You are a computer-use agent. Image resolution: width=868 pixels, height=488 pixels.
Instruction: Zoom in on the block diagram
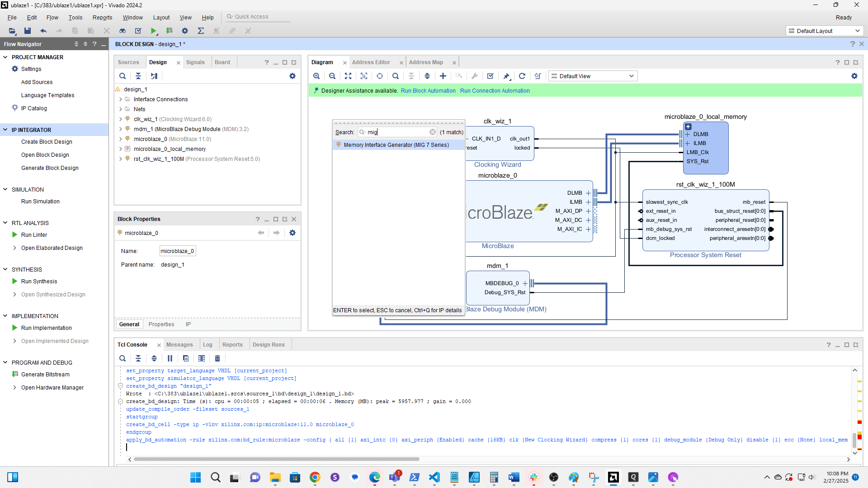pos(316,76)
